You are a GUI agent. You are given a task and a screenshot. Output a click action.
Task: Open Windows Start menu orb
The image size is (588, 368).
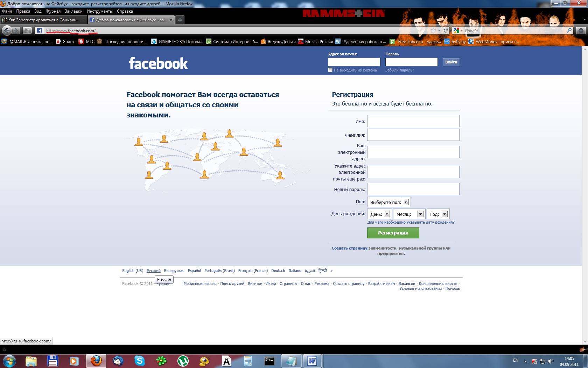click(9, 361)
